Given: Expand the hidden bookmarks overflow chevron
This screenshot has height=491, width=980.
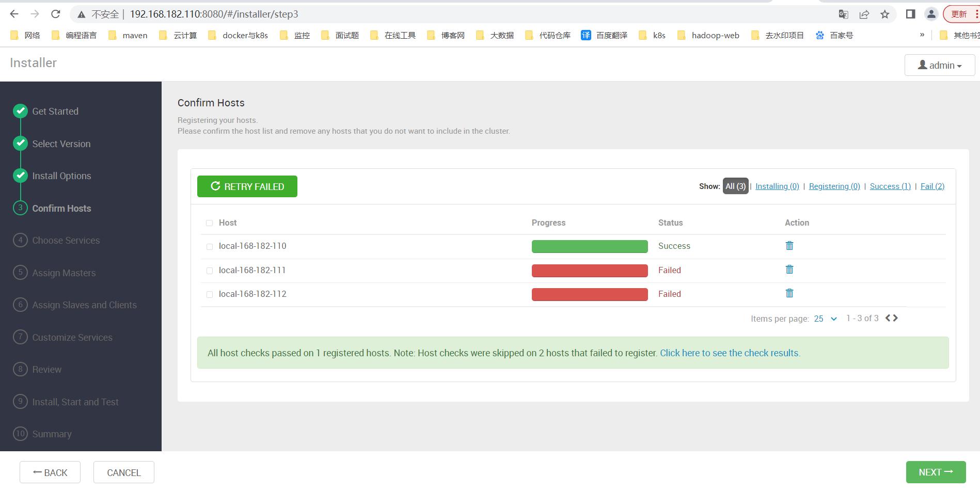Looking at the screenshot, I should coord(922,35).
